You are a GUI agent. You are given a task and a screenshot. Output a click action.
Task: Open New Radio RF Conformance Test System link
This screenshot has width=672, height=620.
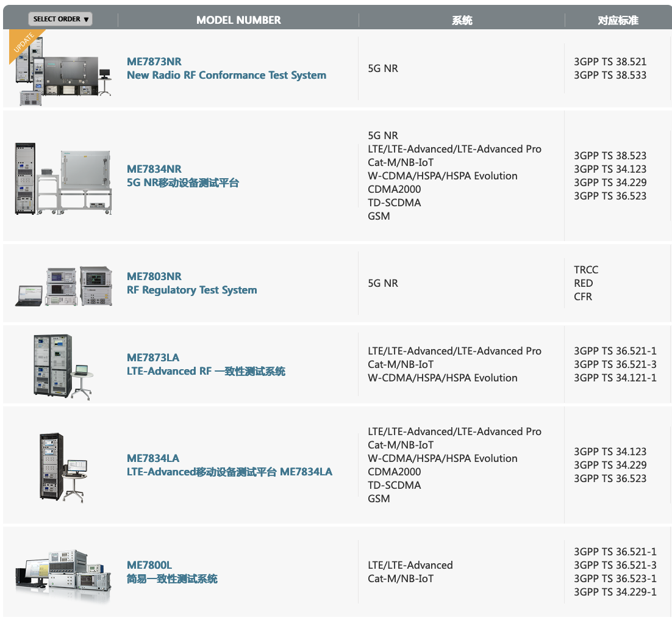click(226, 75)
